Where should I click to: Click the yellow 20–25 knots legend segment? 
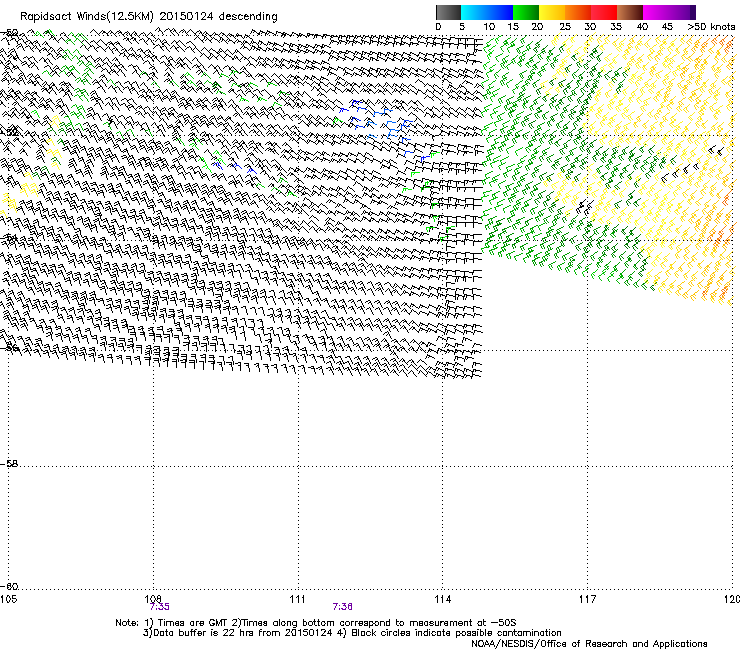click(552, 12)
